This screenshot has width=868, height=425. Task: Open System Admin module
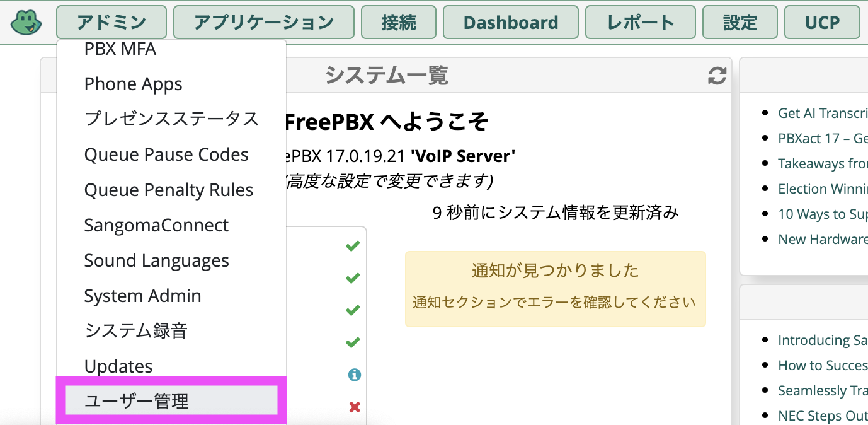171,296
